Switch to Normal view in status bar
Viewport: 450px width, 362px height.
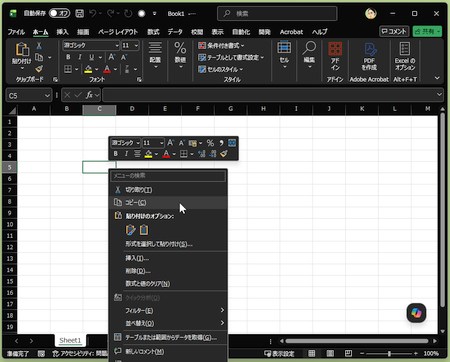[x=312, y=353]
